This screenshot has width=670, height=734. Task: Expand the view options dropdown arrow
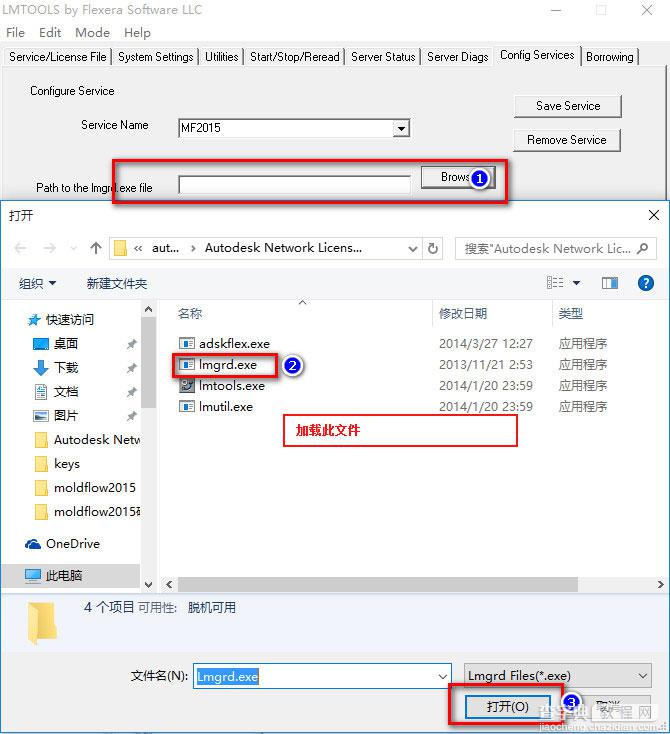(576, 283)
